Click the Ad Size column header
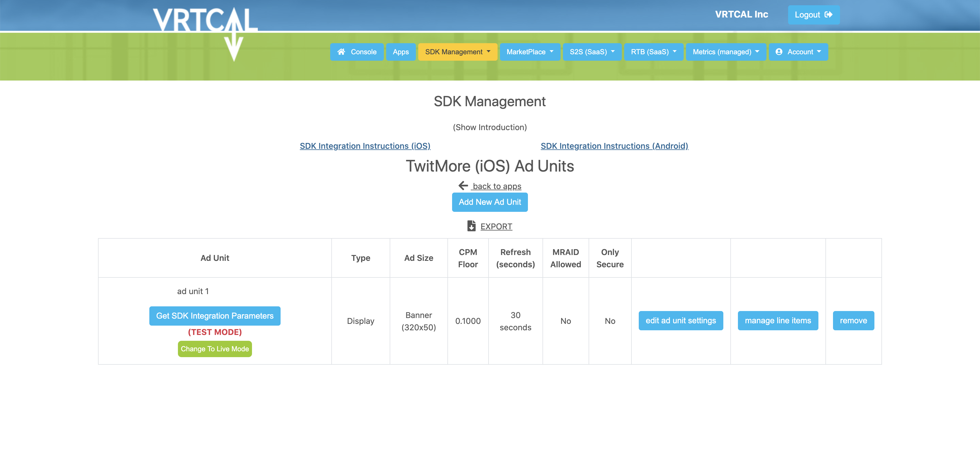This screenshot has width=980, height=468. pos(419,258)
